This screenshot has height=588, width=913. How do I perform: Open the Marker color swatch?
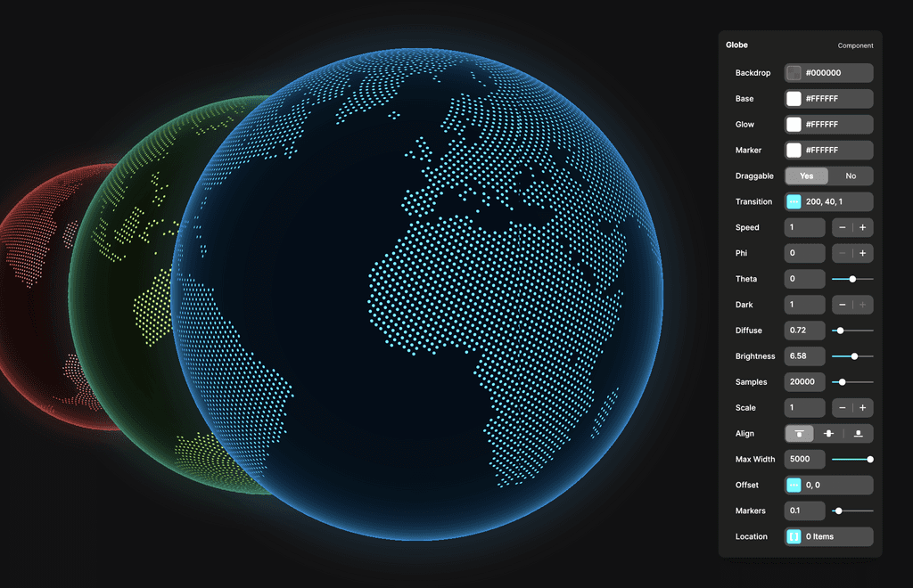794,150
